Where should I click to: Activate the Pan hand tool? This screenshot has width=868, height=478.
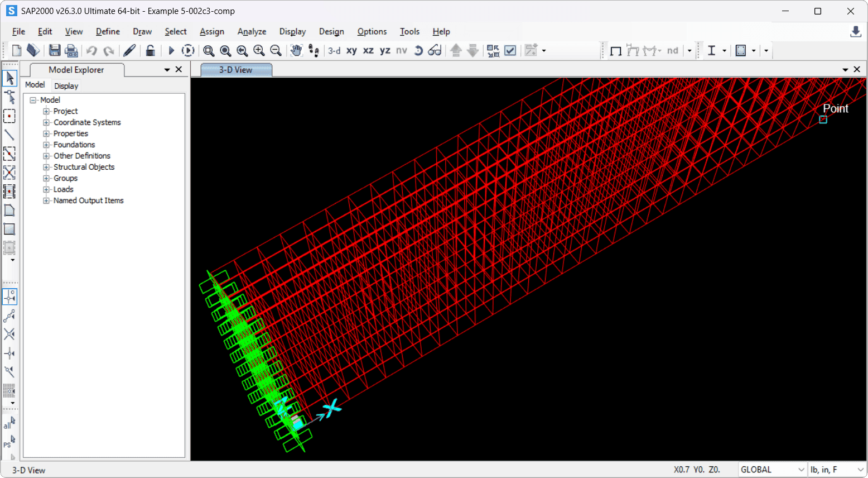click(x=296, y=51)
